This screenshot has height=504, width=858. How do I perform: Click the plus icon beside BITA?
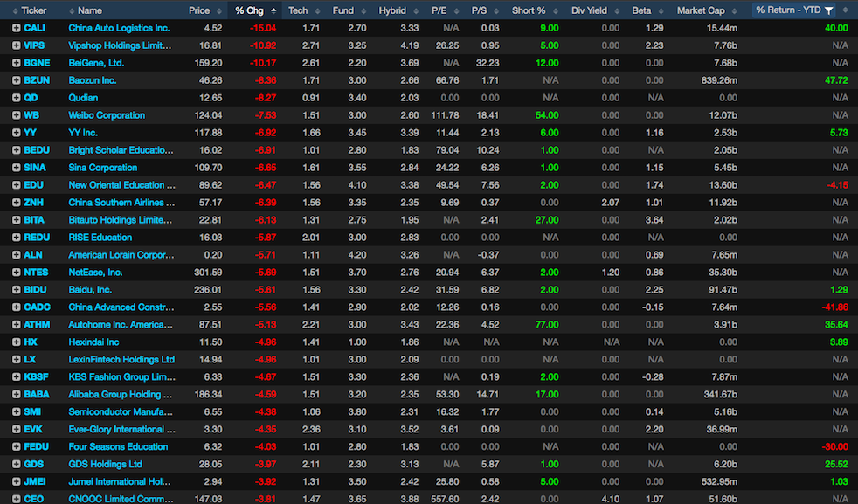point(17,220)
